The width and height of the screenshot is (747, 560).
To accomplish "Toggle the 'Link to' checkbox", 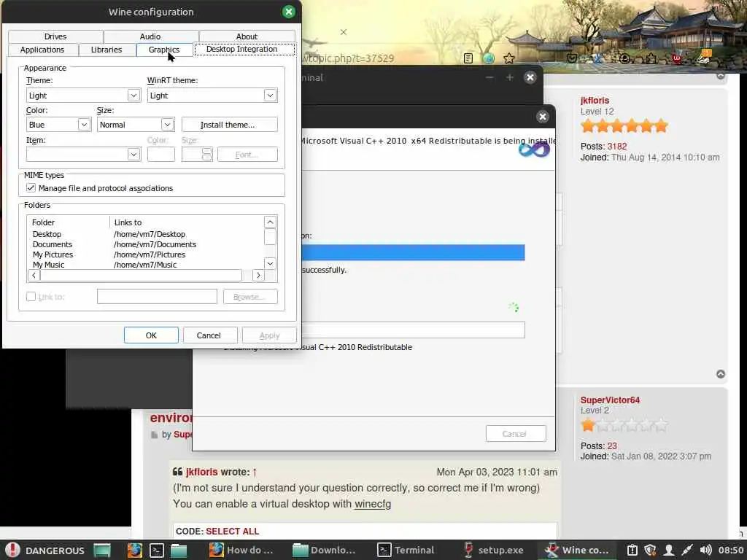I will click(31, 297).
